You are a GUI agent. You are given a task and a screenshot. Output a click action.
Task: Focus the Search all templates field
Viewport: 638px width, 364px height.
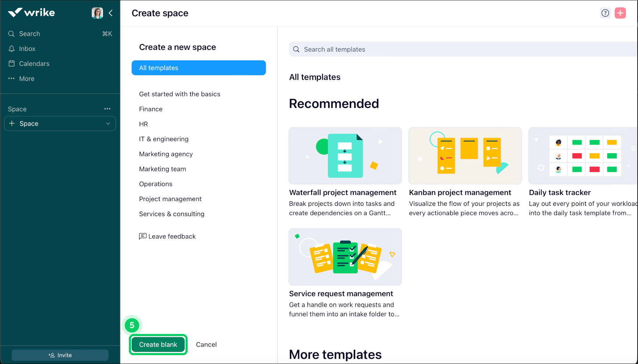pyautogui.click(x=460, y=50)
